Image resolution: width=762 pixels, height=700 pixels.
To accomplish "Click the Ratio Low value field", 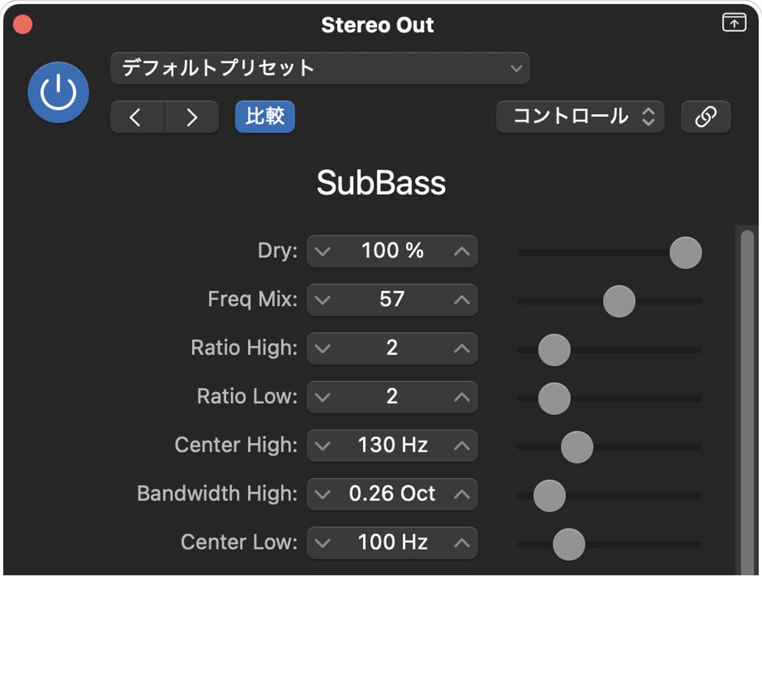I will point(392,397).
